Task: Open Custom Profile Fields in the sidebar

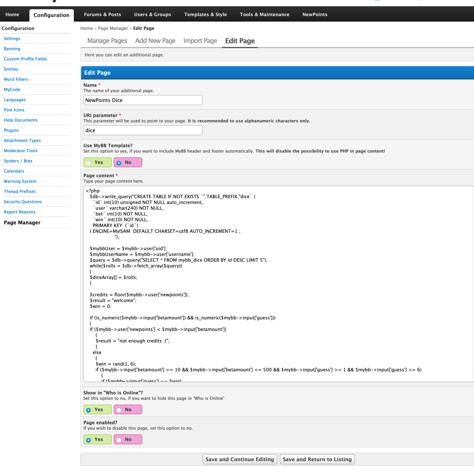Action: [25, 59]
